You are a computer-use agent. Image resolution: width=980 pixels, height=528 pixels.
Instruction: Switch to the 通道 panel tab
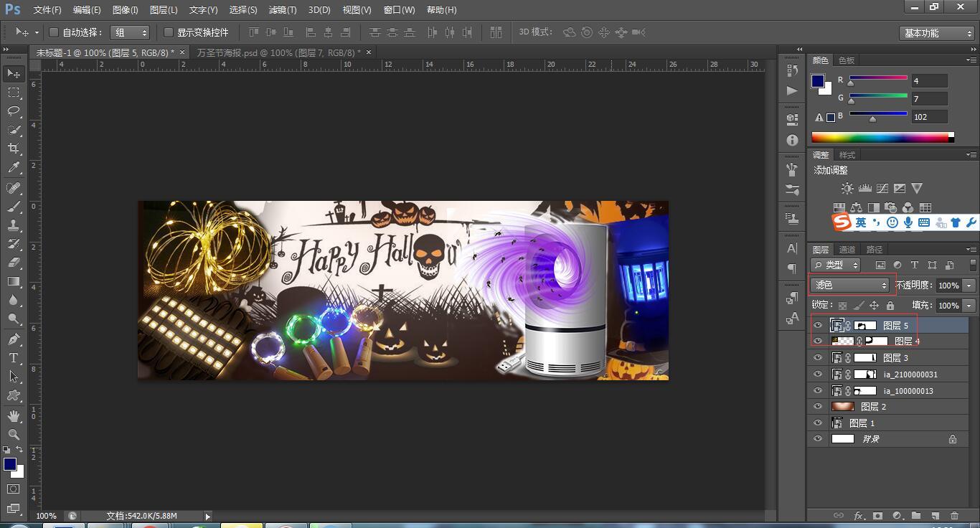(x=847, y=250)
